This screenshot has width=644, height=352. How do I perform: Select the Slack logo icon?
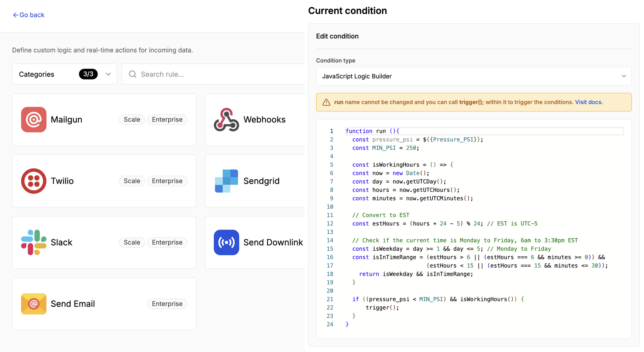click(x=34, y=242)
